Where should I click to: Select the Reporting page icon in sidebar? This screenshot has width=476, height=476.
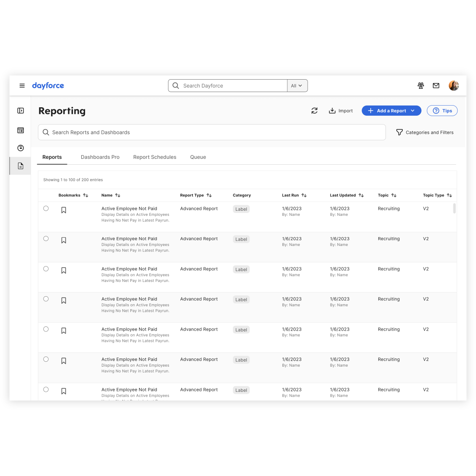point(20,166)
